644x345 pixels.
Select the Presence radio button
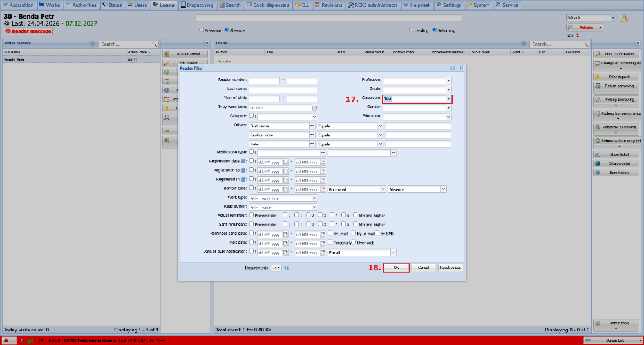pos(201,30)
